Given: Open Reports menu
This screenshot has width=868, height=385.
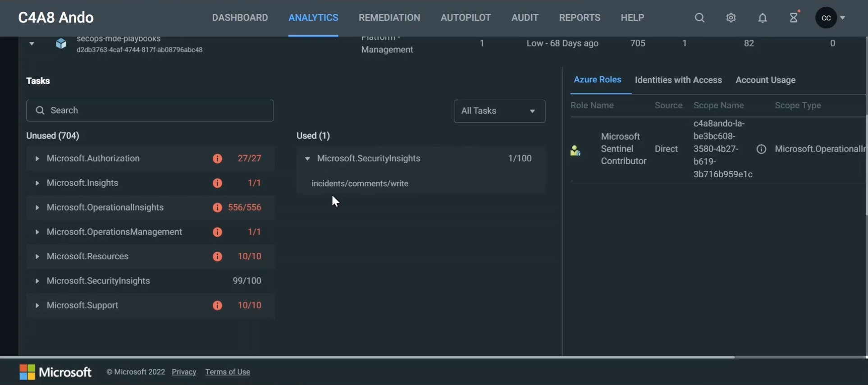Looking at the screenshot, I should coord(580,18).
